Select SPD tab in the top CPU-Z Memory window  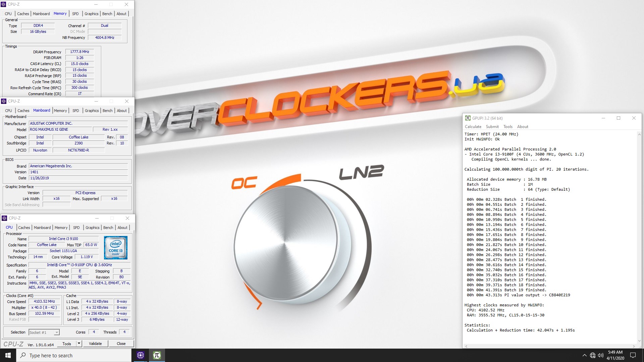point(75,14)
